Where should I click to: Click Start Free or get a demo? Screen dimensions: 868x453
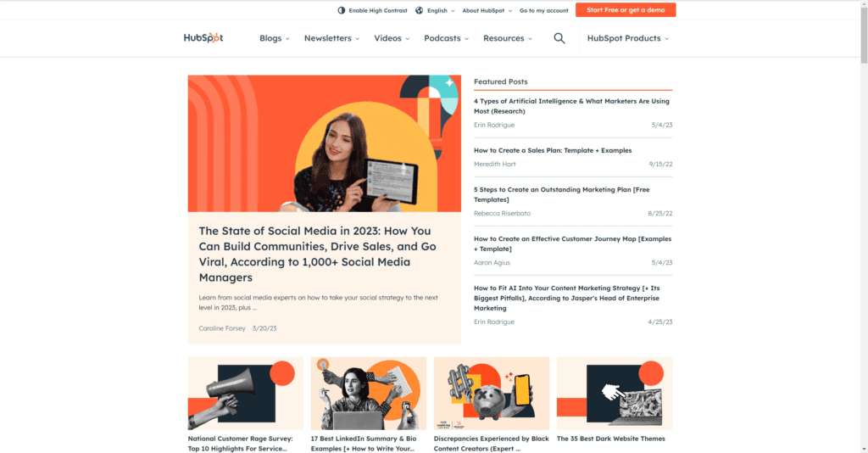(x=626, y=10)
